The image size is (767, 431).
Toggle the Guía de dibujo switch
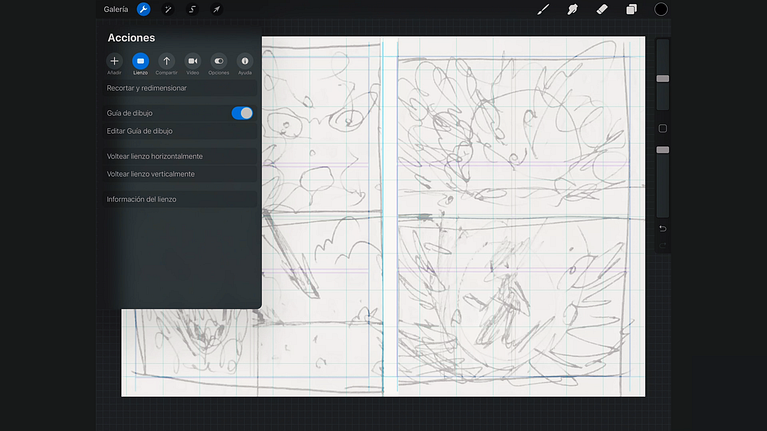tap(242, 113)
